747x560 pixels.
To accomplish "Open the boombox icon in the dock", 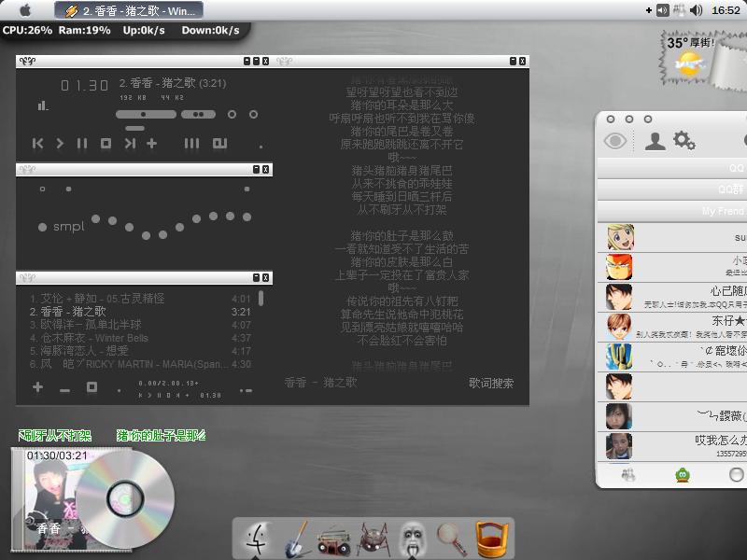I will (x=333, y=540).
